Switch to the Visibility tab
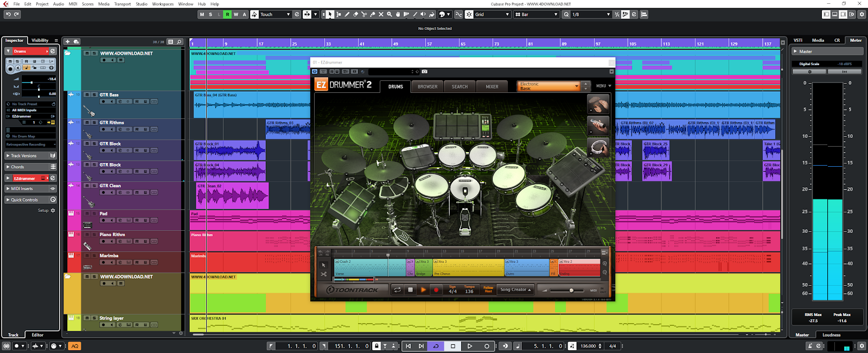 coord(40,40)
